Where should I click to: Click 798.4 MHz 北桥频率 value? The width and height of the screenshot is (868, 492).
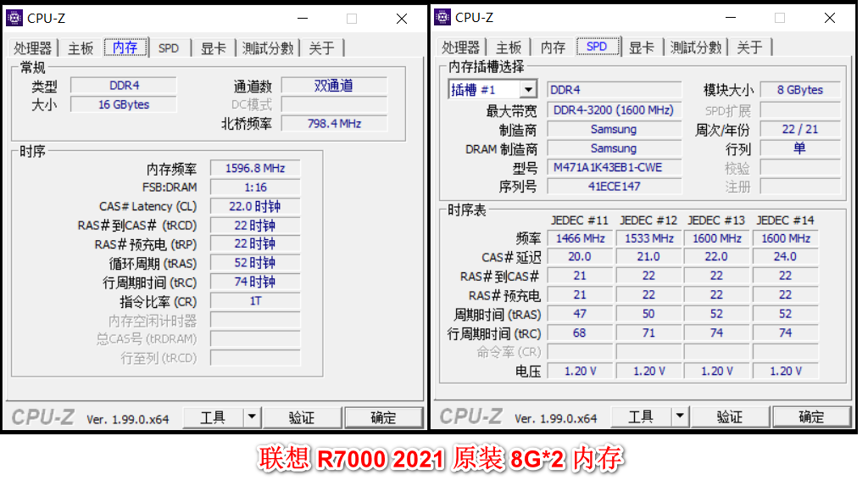[x=334, y=124]
